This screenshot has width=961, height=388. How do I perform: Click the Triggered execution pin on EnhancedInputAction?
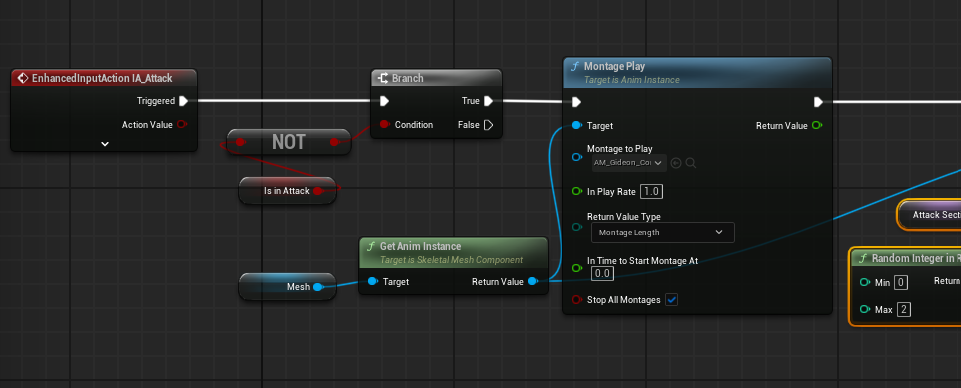183,101
